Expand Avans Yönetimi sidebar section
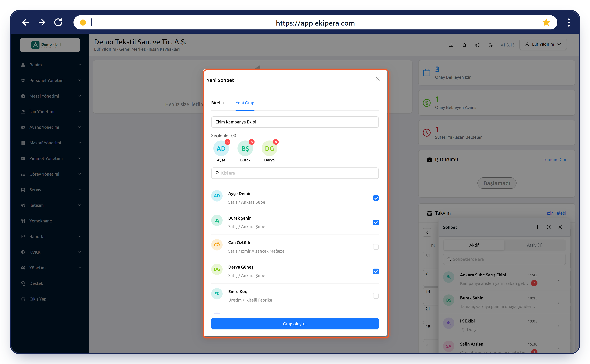590x364 pixels. click(50, 127)
